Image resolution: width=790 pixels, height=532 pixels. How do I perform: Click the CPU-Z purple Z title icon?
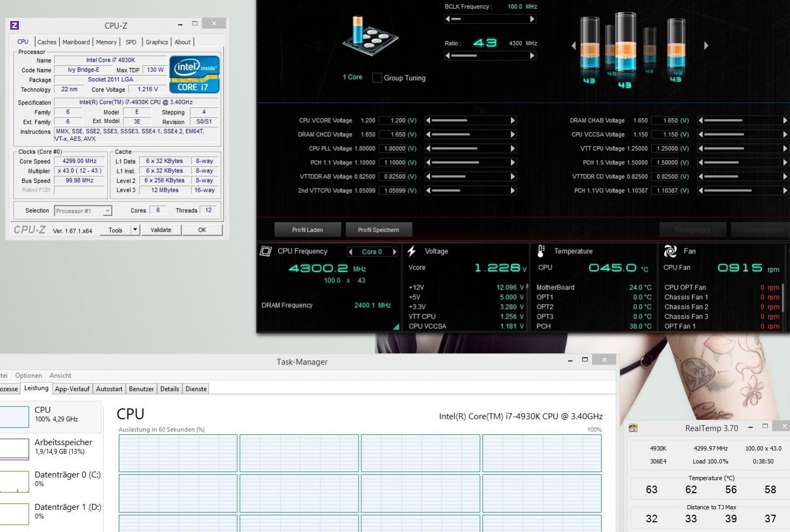pos(15,25)
